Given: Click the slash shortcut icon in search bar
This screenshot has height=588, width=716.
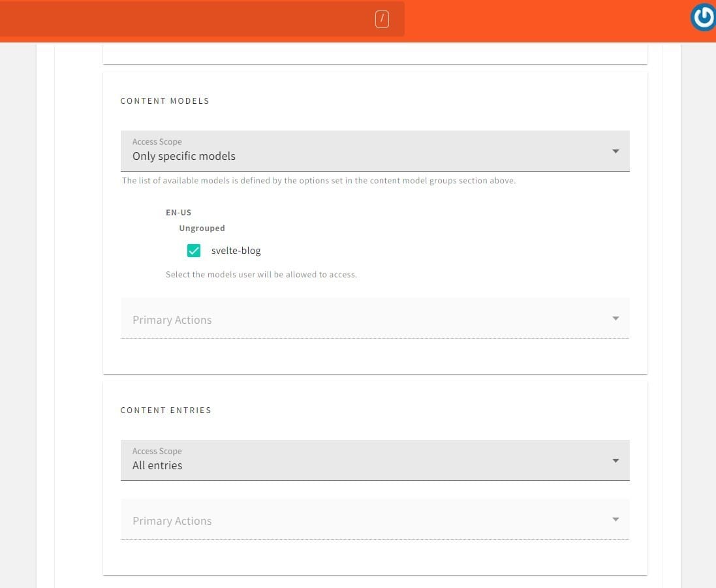Looking at the screenshot, I should pos(382,20).
